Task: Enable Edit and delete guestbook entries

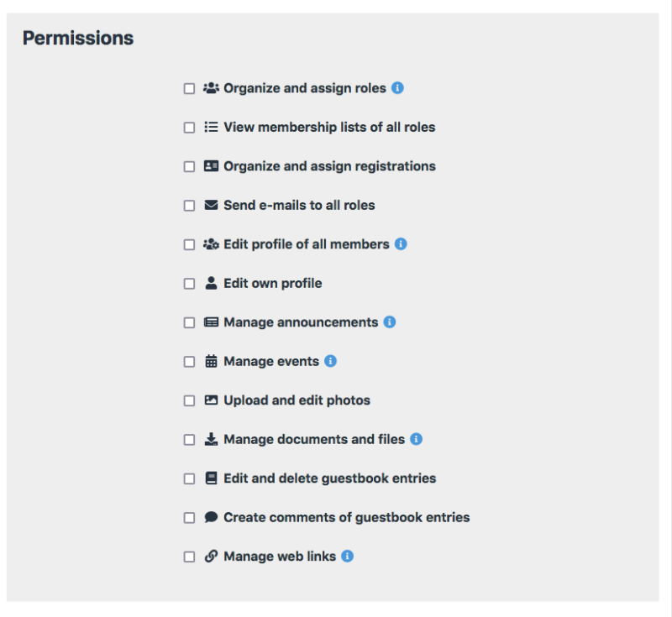Action: [x=191, y=478]
